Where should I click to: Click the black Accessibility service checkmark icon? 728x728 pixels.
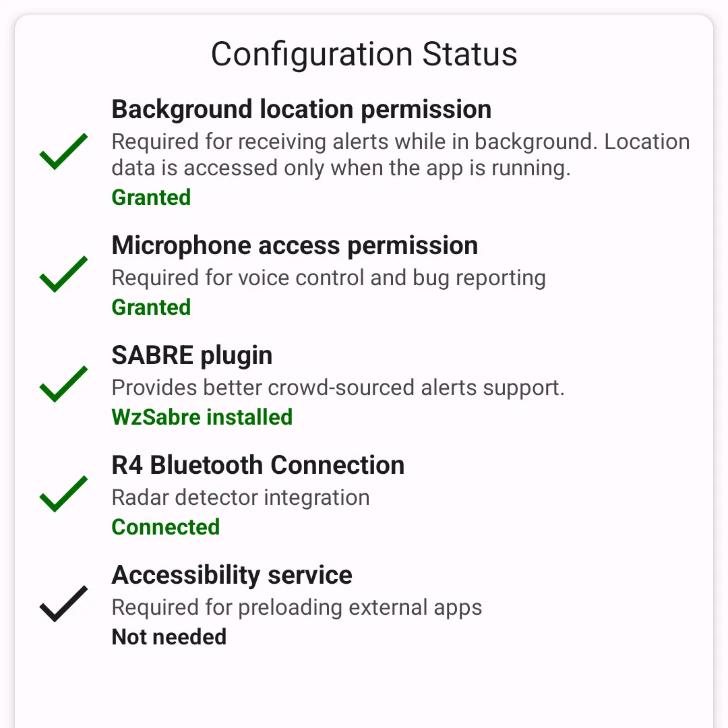pyautogui.click(x=63, y=604)
